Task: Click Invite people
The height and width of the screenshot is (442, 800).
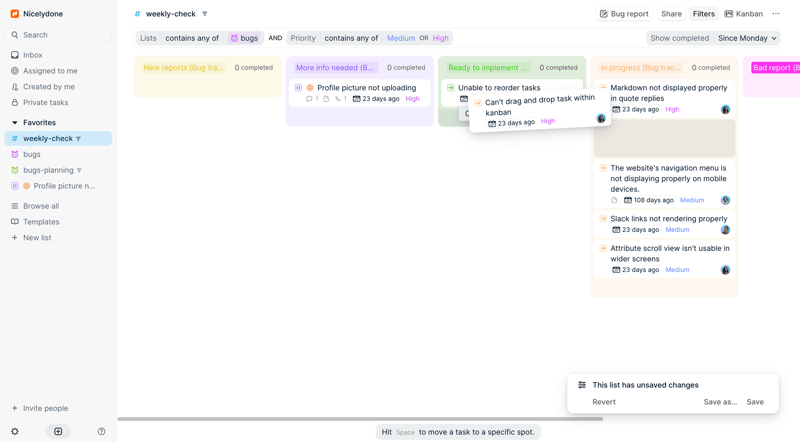Action: click(x=45, y=408)
